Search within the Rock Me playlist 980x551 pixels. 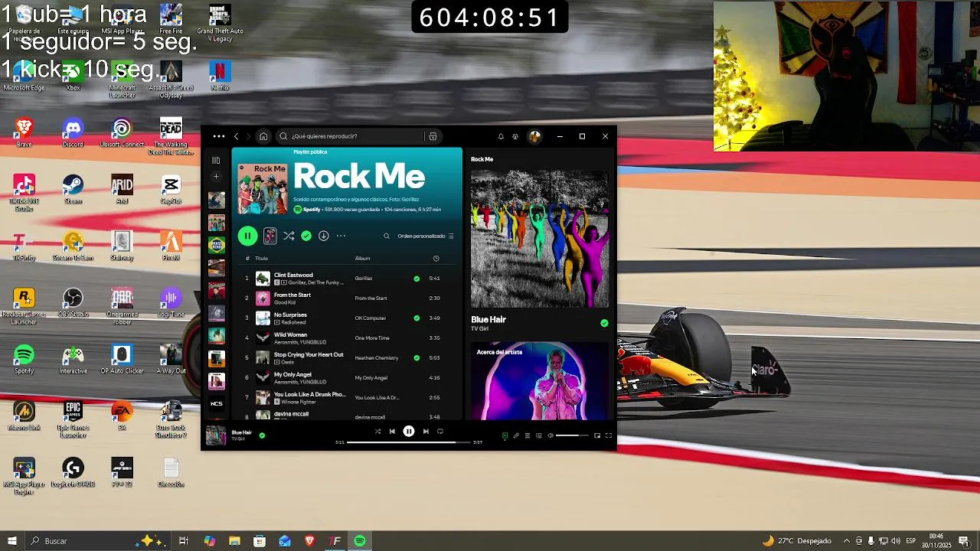387,236
